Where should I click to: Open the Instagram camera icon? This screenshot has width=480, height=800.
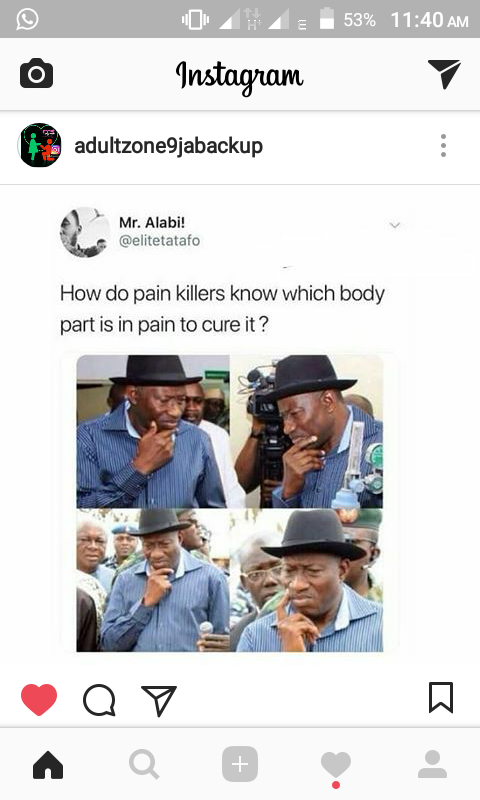(x=36, y=73)
